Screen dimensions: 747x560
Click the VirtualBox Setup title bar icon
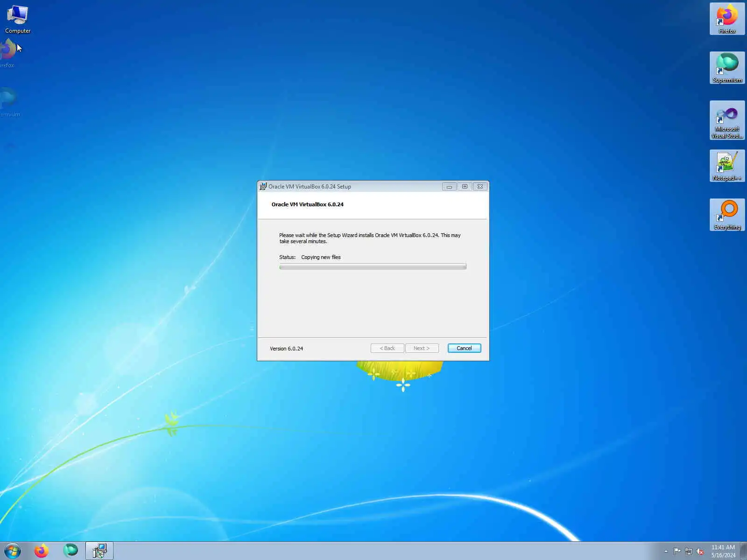pos(263,187)
